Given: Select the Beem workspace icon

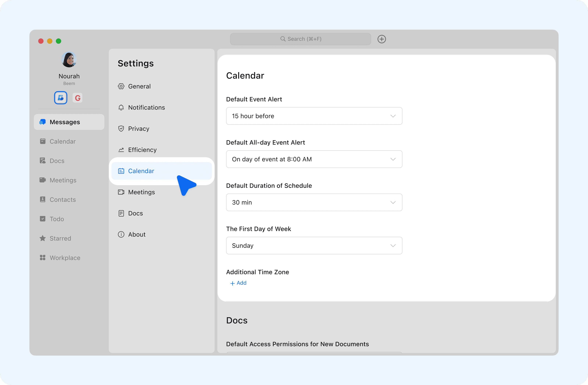Looking at the screenshot, I should coord(60,98).
